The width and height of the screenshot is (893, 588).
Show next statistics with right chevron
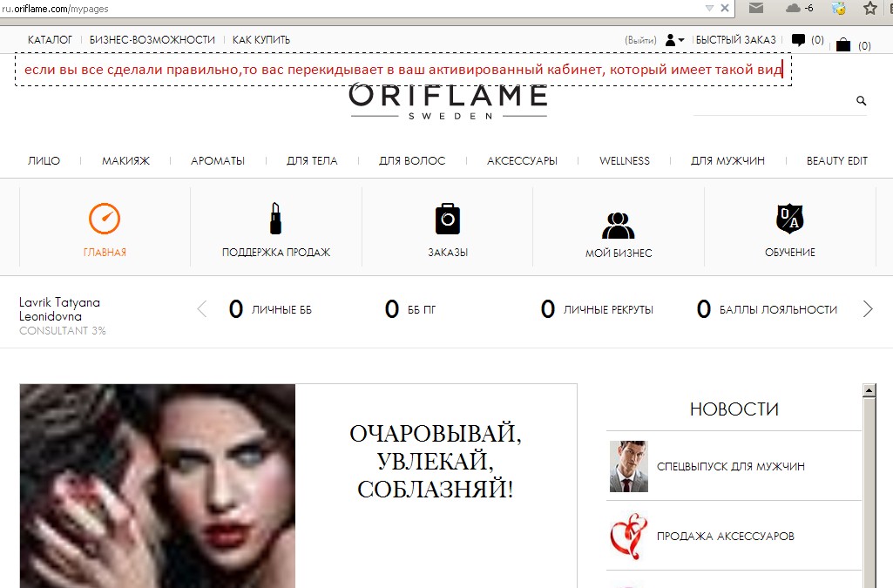coord(868,309)
